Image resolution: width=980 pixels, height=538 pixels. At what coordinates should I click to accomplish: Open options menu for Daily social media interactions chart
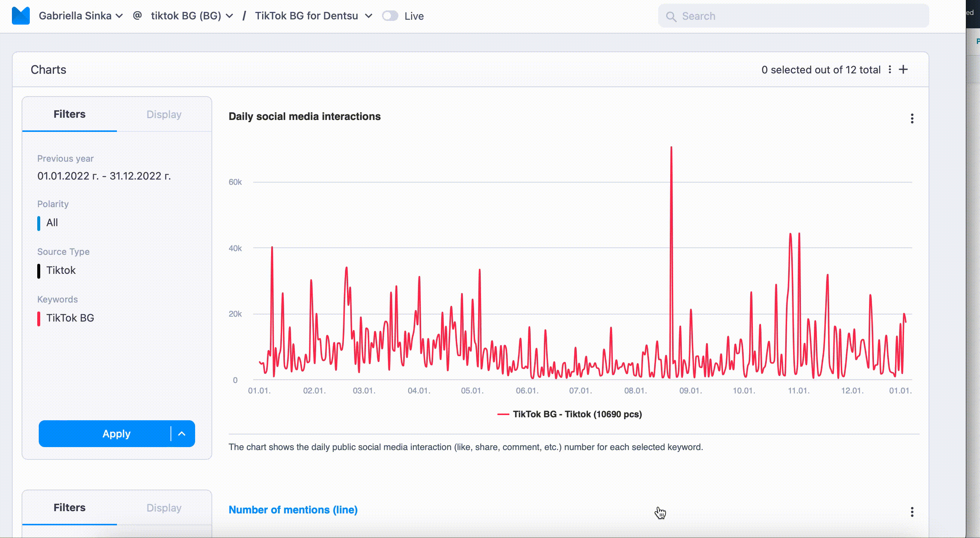coord(912,118)
